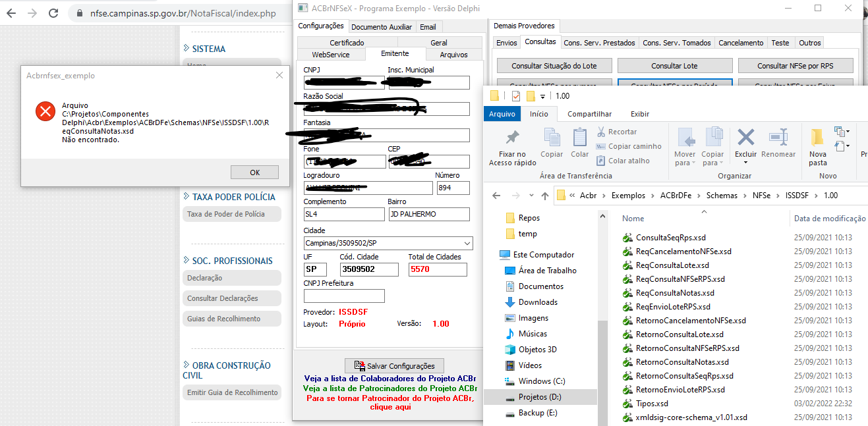Image resolution: width=868 pixels, height=426 pixels.
Task: Expand the Copiar para dropdown
Action: click(x=720, y=163)
